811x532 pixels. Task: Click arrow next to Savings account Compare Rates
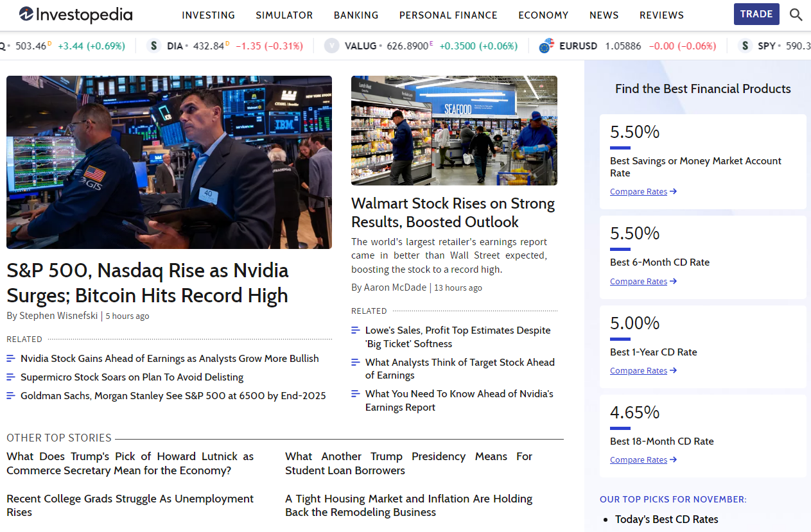(x=673, y=191)
